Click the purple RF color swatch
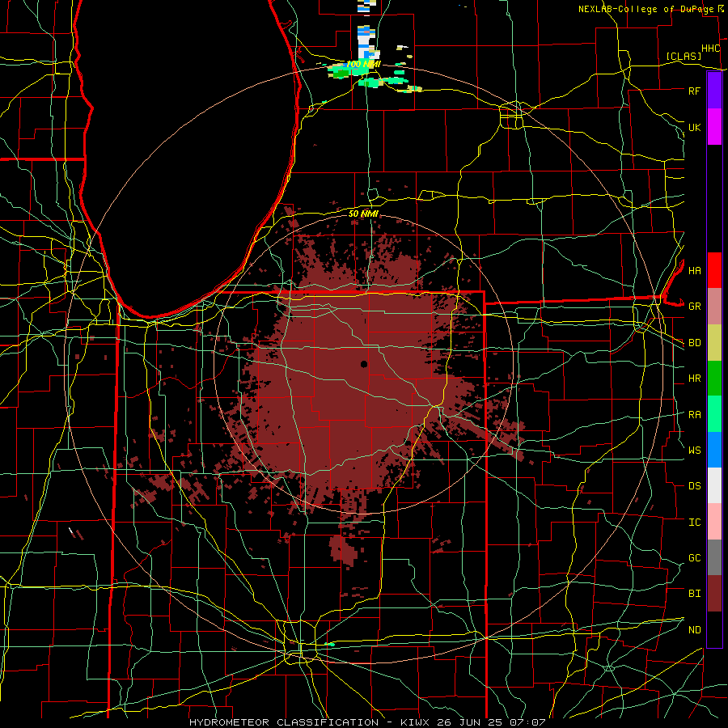Screen dimensions: 728x728 tap(714, 91)
